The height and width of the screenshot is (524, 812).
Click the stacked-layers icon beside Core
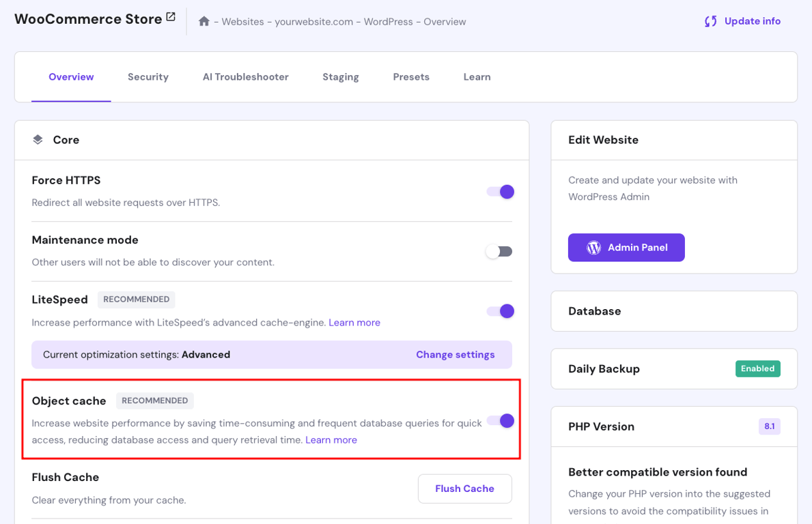point(38,139)
